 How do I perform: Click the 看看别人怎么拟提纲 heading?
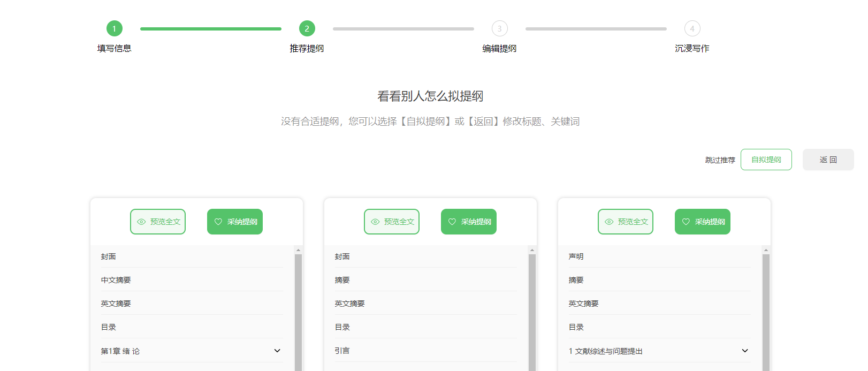pyautogui.click(x=430, y=96)
